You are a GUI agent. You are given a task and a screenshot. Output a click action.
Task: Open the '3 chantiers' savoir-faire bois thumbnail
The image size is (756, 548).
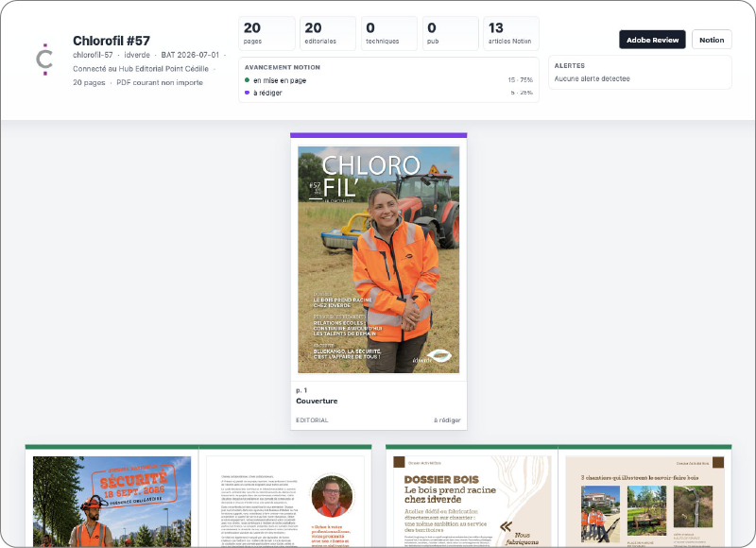coord(645,502)
